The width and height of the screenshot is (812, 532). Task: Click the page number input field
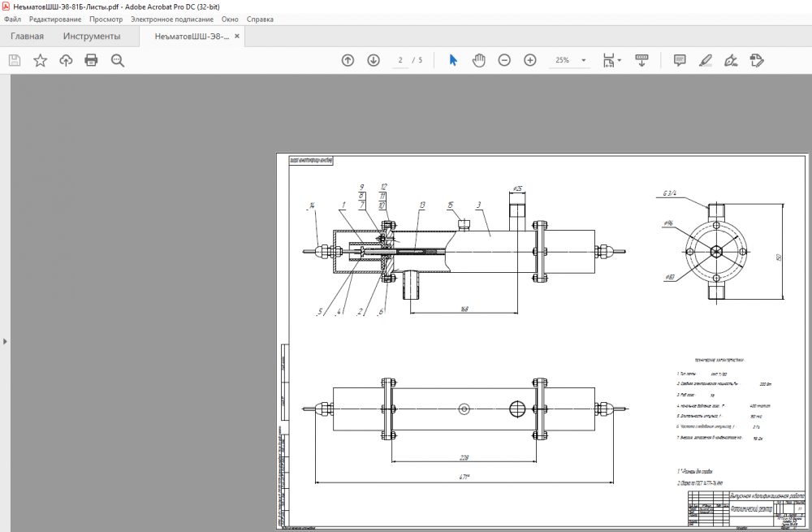401,60
